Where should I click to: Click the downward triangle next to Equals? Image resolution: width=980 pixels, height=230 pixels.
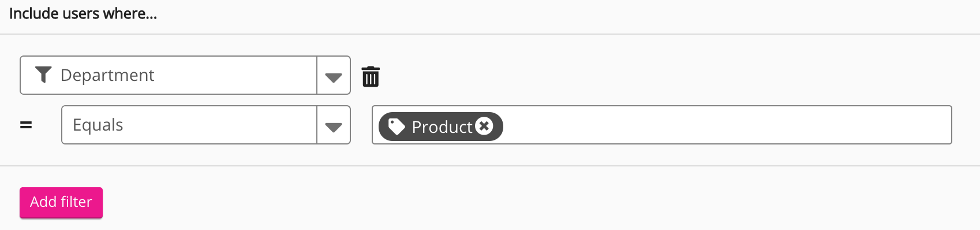click(334, 127)
